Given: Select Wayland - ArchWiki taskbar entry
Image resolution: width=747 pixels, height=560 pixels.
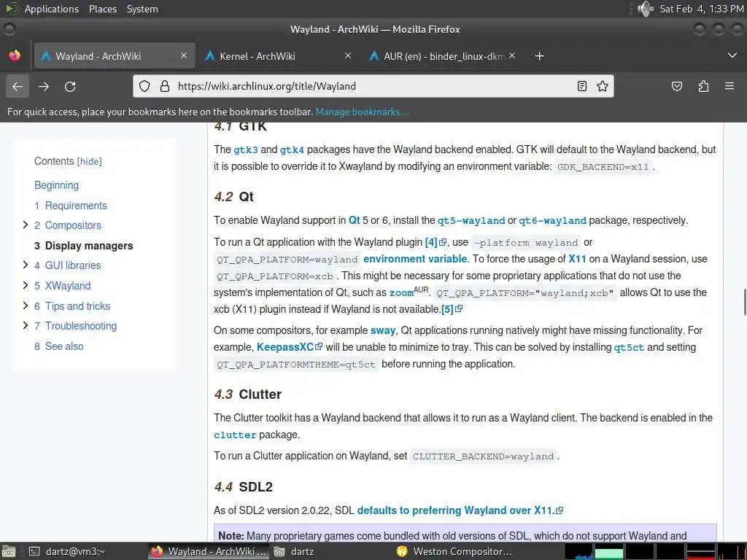Looking at the screenshot, I should [209, 551].
